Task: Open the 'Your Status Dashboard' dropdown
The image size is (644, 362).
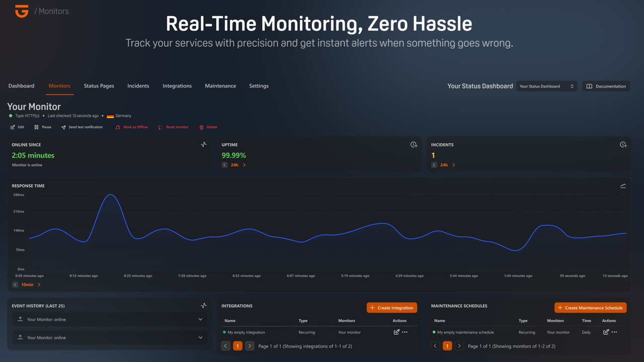Action: (546, 86)
